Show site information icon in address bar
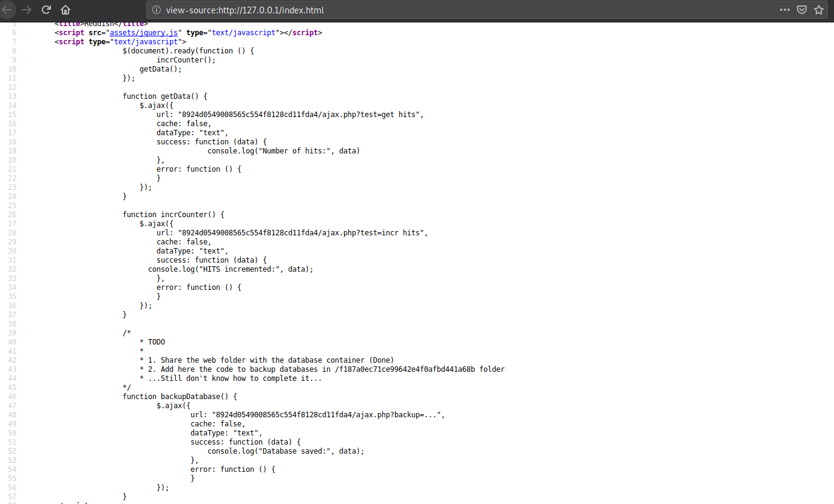Screen dimensions: 834x504 [x=156, y=10]
